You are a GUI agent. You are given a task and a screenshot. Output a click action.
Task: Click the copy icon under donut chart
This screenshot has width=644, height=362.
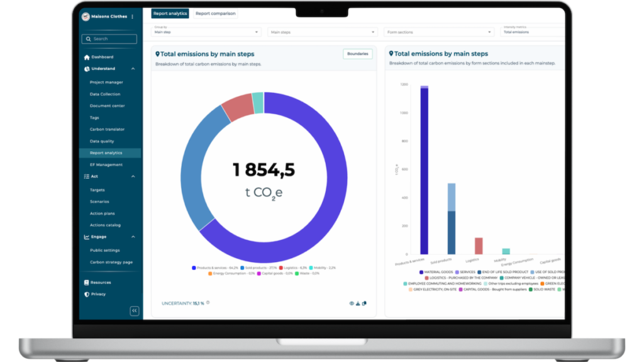click(364, 303)
